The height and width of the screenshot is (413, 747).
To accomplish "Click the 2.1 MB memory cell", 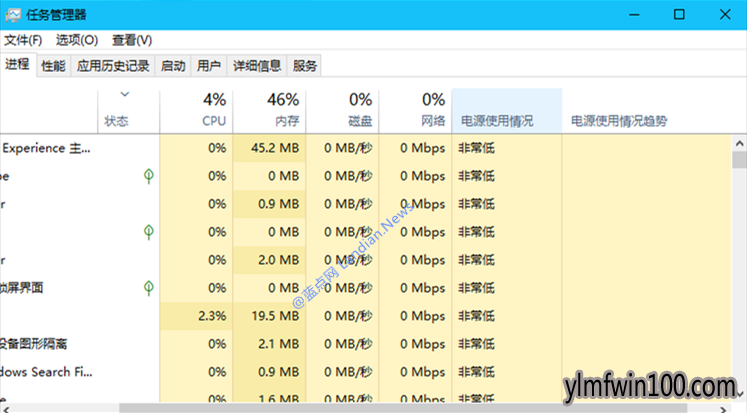I will pos(269,344).
